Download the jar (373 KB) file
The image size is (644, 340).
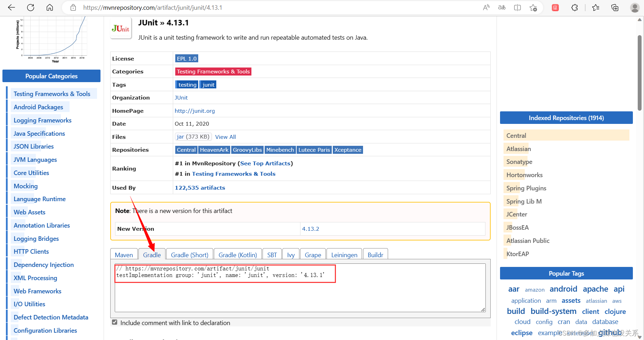click(x=193, y=137)
